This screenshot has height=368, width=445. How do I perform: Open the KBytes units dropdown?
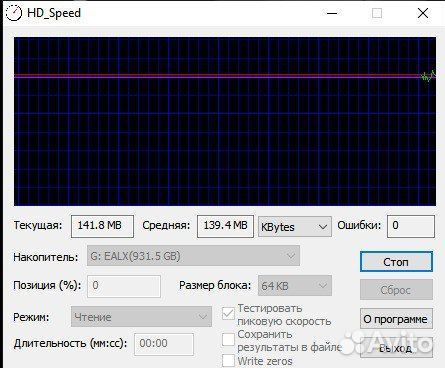[x=295, y=227]
